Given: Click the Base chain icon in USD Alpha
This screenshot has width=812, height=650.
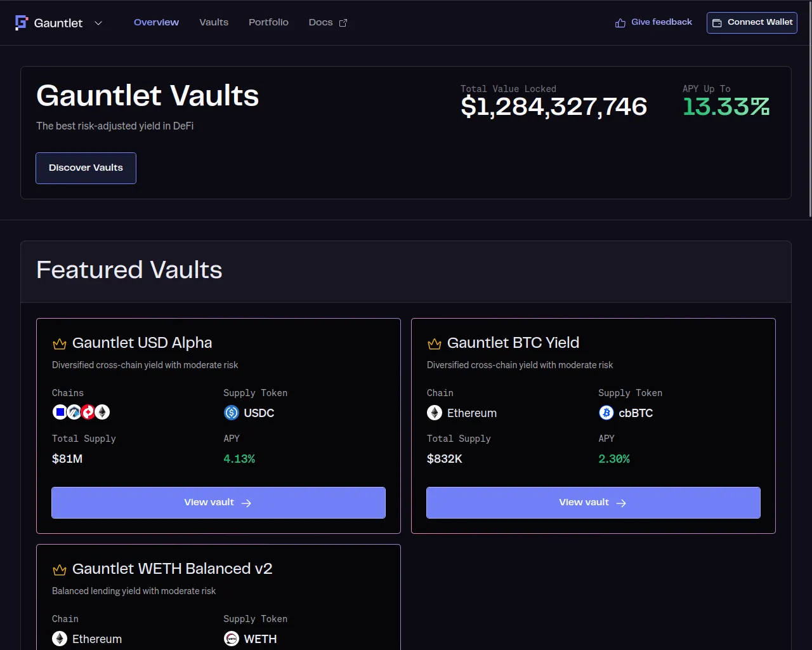Looking at the screenshot, I should (60, 413).
